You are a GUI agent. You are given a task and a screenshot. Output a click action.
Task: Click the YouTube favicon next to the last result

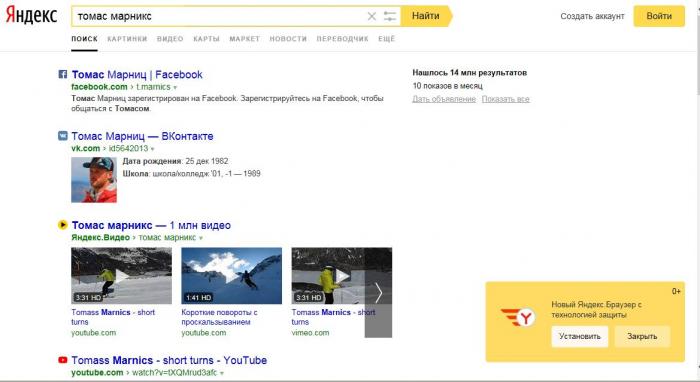coord(63,360)
